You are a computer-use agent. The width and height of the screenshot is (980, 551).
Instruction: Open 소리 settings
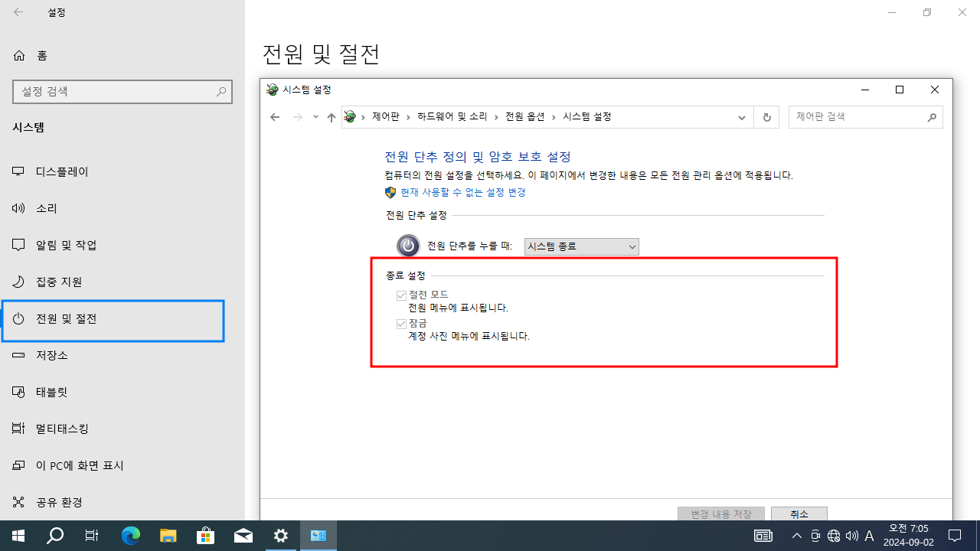(x=122, y=208)
